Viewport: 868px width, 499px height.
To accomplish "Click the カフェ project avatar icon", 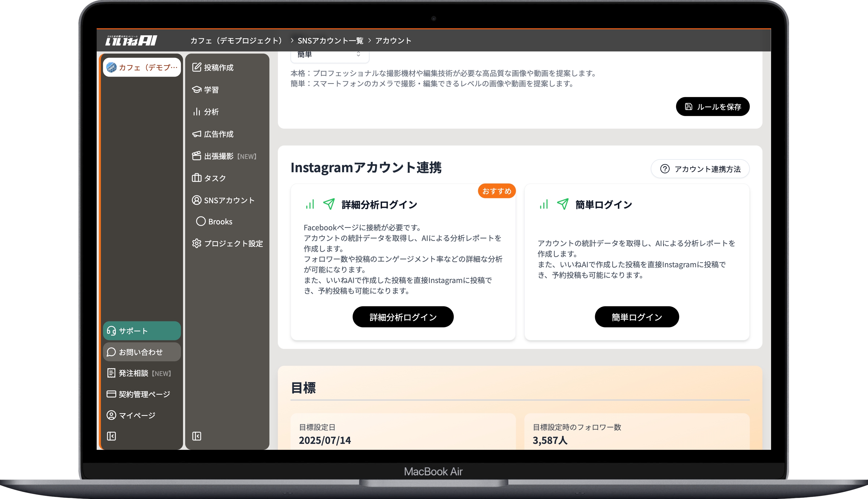I will click(x=111, y=67).
